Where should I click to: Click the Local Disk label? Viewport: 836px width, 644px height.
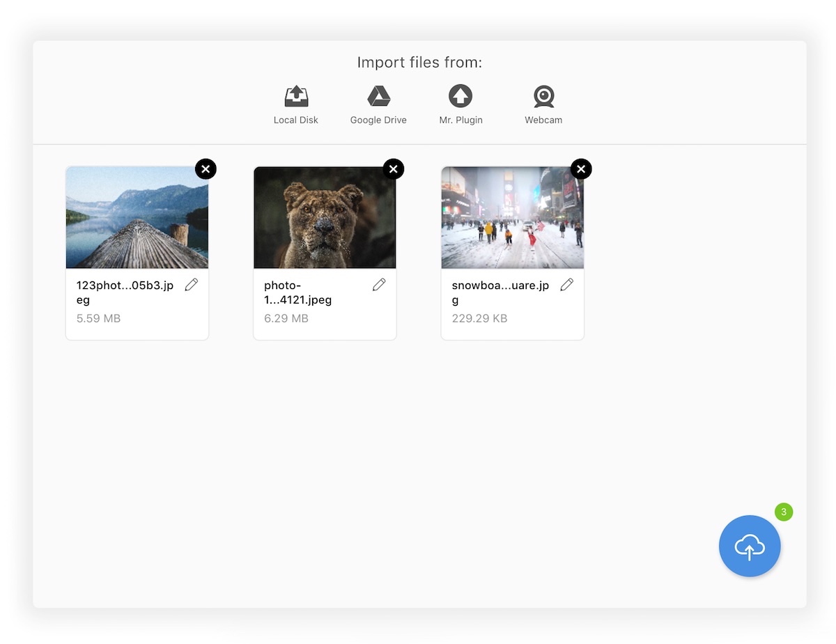click(296, 120)
